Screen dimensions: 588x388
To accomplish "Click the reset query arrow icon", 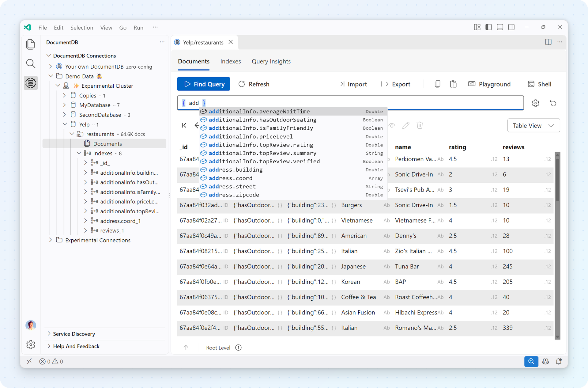I will point(553,103).
